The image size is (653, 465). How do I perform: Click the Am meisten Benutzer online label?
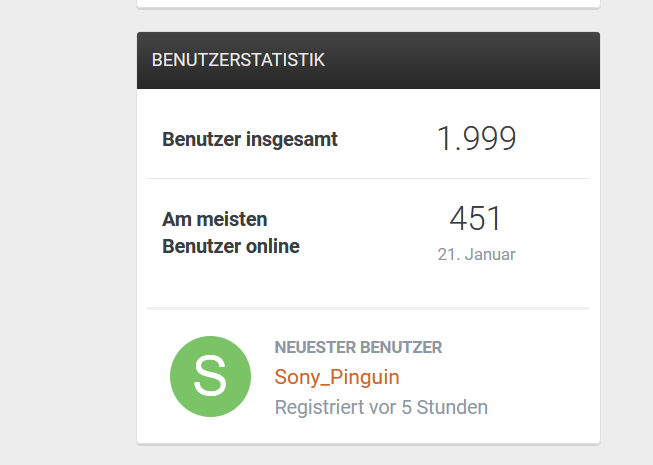click(231, 232)
